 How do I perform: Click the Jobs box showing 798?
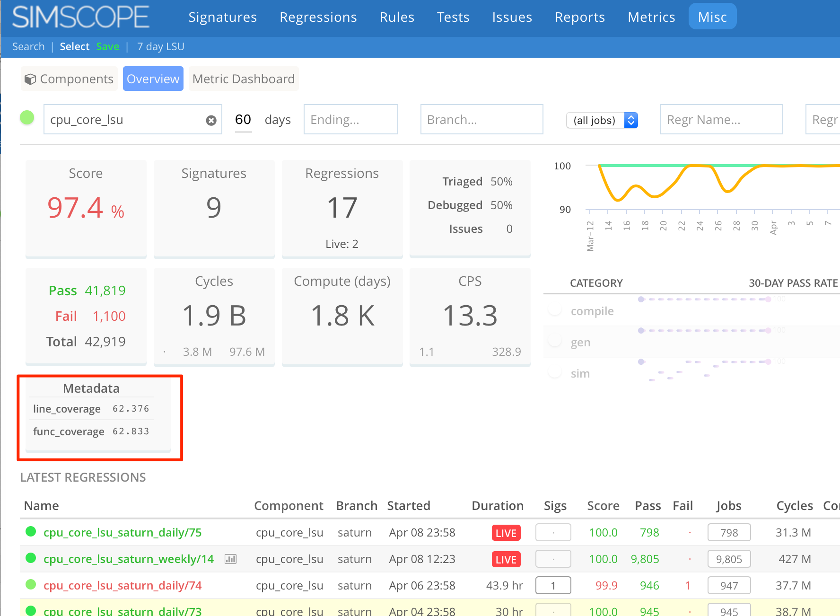(x=729, y=533)
